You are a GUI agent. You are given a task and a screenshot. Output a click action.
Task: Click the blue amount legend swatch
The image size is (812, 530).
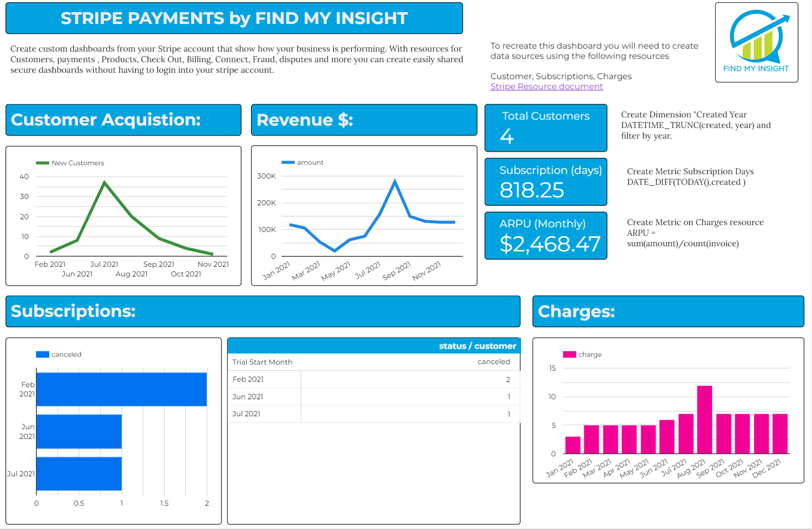tap(288, 162)
